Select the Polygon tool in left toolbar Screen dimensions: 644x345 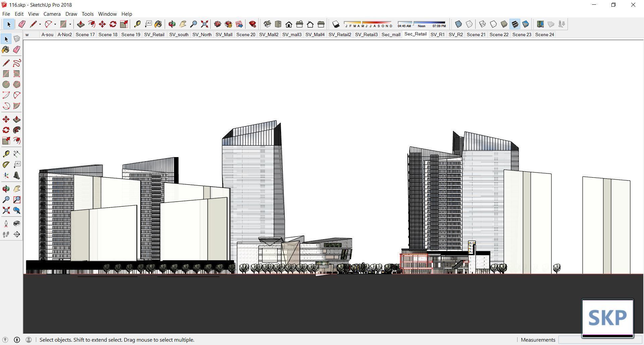[17, 84]
